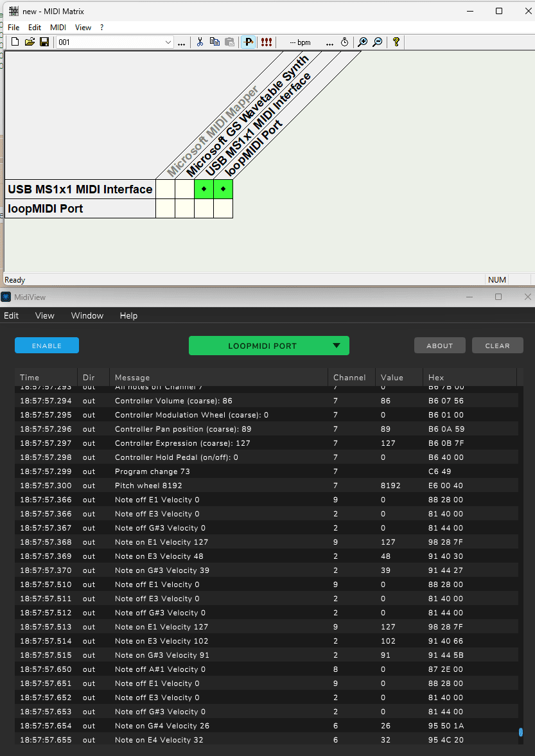Click the ellipsis button right of bpm
This screenshot has width=535, height=756.
point(329,42)
